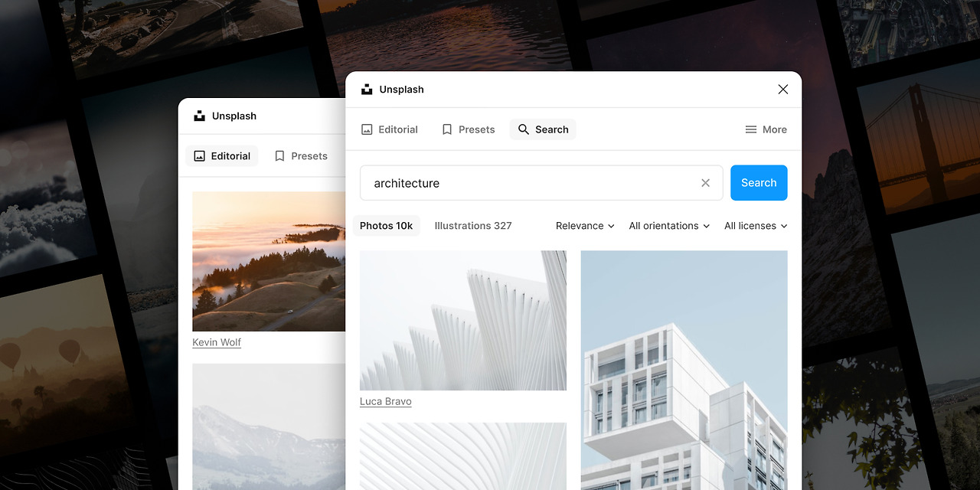
Task: Open the More hamburger menu icon
Action: (x=751, y=129)
